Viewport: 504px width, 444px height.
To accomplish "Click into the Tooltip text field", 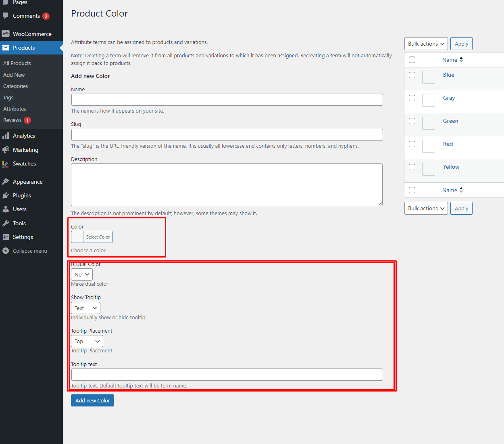I will tap(227, 375).
